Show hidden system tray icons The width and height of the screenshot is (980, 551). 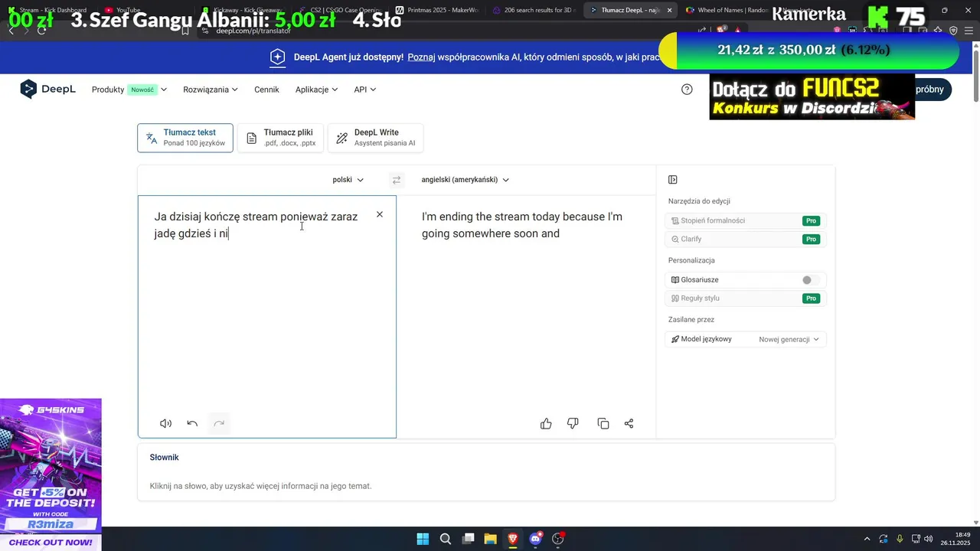(x=867, y=539)
